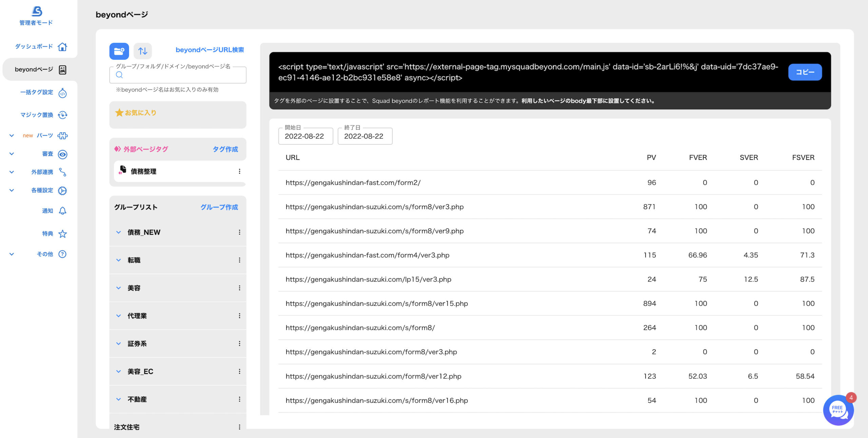Screen dimensions: 868x438
Task: Click the マジック置換 sparkle icon
Action: [62, 115]
